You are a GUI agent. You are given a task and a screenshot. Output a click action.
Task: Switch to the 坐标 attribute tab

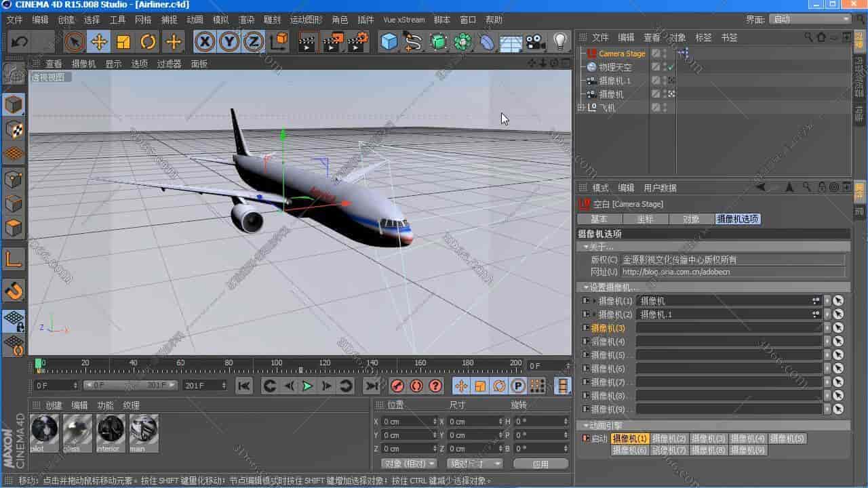coord(645,219)
